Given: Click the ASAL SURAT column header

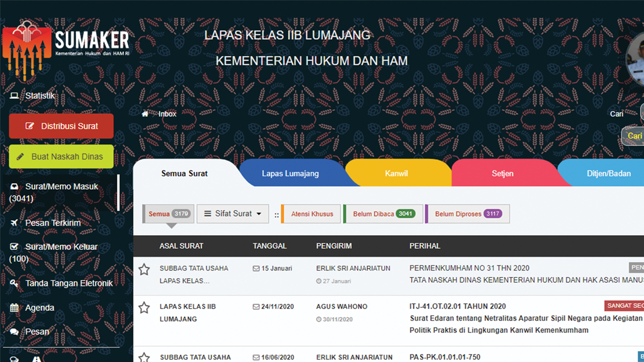Looking at the screenshot, I should point(181,246).
